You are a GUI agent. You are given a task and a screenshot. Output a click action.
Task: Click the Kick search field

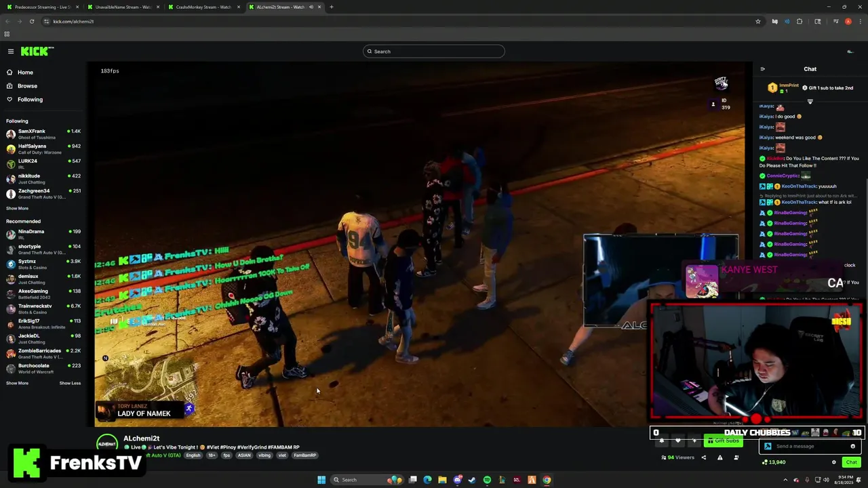click(x=434, y=52)
